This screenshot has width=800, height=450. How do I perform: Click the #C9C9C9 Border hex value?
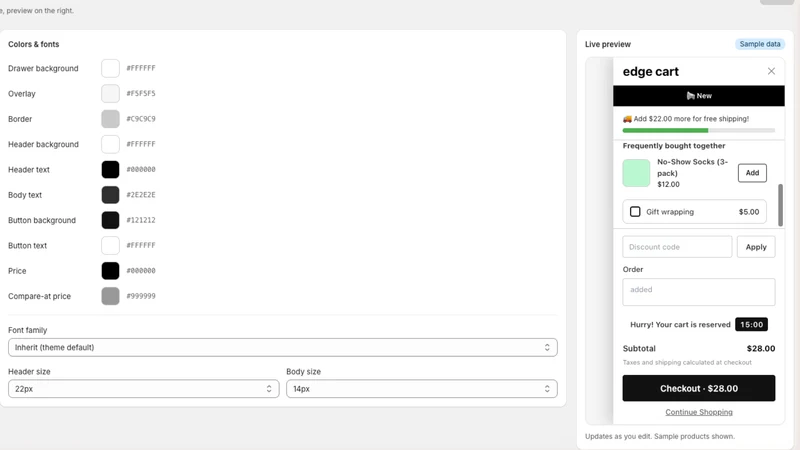141,119
